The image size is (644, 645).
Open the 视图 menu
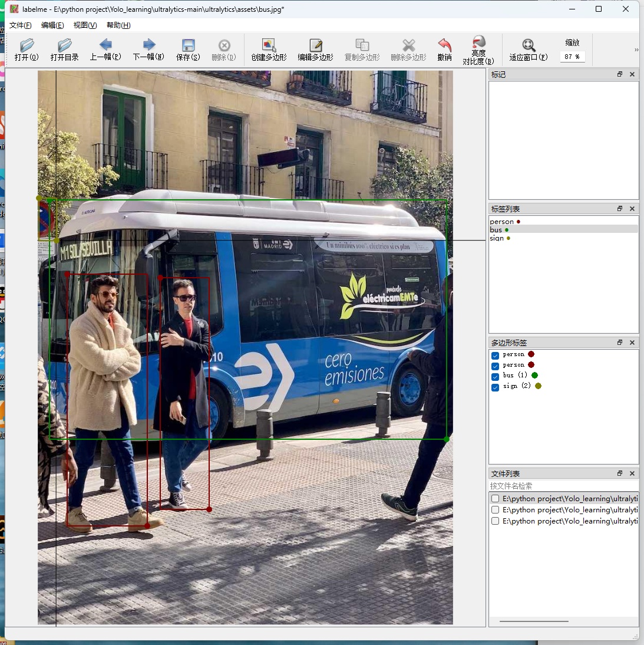85,25
